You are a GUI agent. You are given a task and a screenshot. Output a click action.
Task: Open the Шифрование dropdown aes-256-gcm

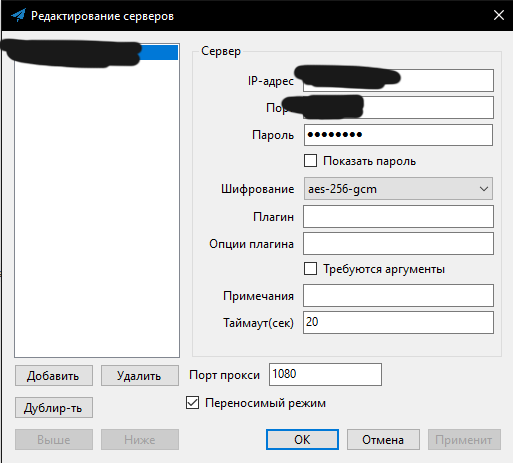[x=398, y=189]
